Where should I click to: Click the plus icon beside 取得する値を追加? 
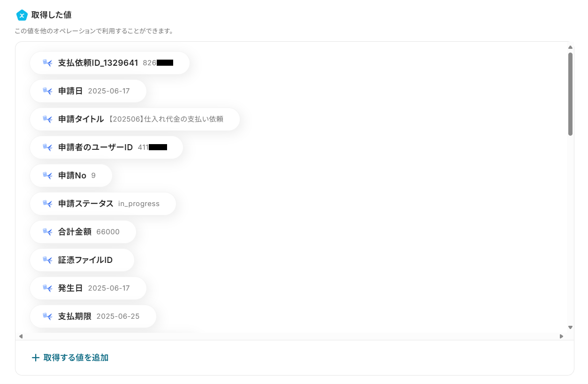pos(35,358)
